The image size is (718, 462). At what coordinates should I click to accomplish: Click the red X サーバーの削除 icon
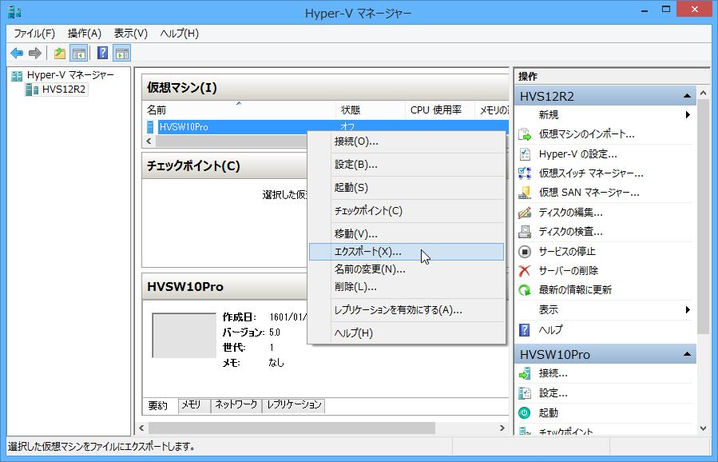point(525,271)
